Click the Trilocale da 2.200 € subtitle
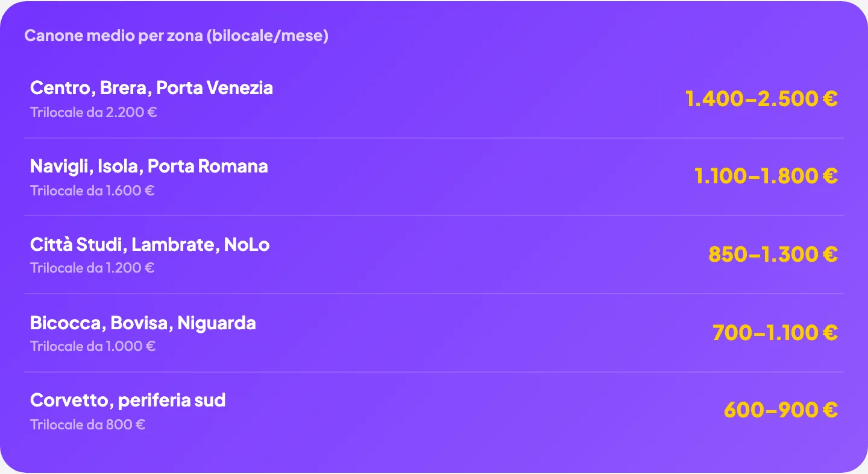Viewport: 868px width, 474px height. pos(93,112)
